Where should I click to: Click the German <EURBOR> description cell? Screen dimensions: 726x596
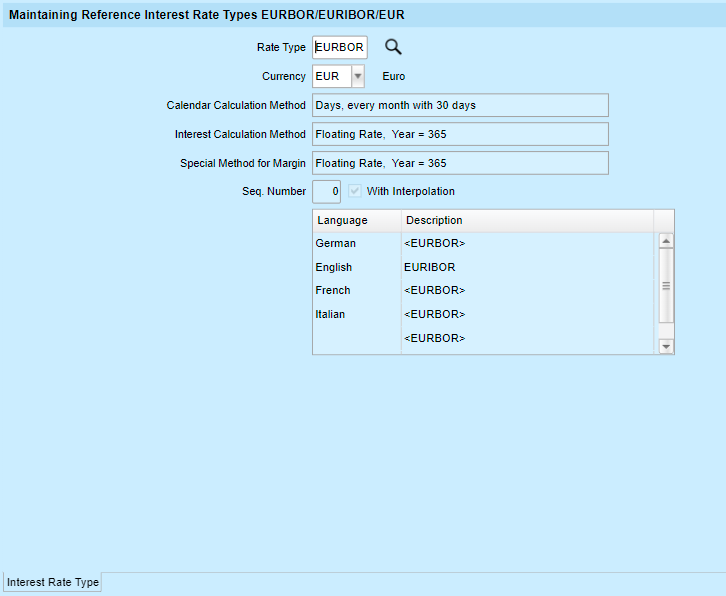pos(527,243)
